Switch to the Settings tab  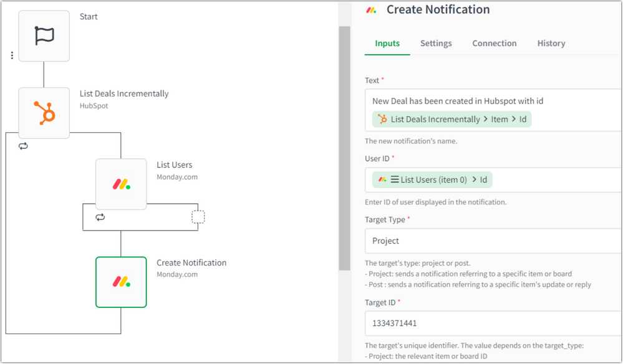(x=436, y=43)
